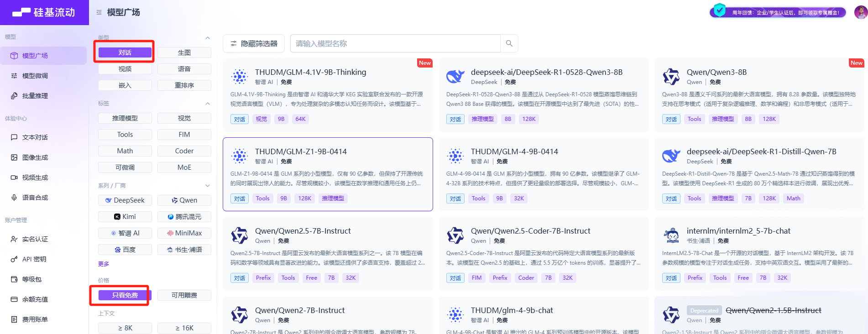Click the 等级包 package icon
Screen dimensions: 868x334
tap(14, 279)
